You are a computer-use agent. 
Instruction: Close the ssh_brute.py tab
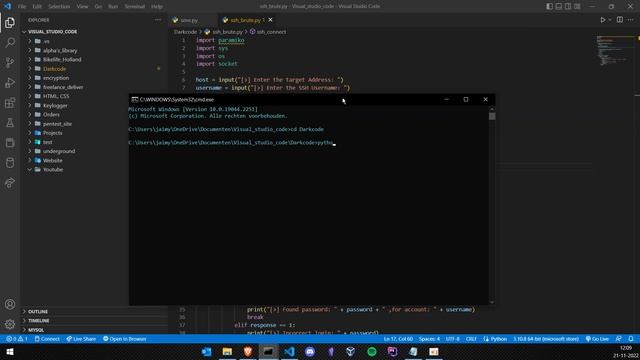(270, 20)
